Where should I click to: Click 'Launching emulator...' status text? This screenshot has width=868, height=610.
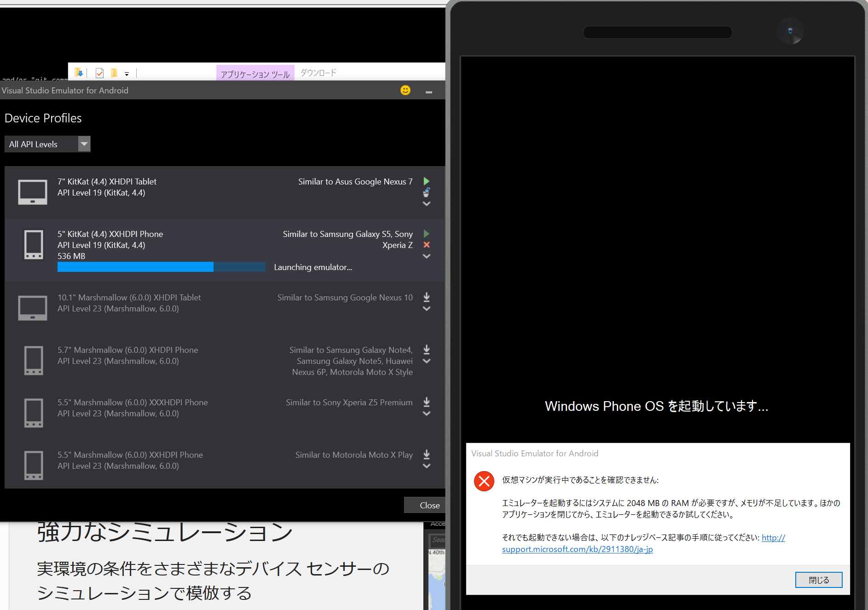[x=313, y=267]
